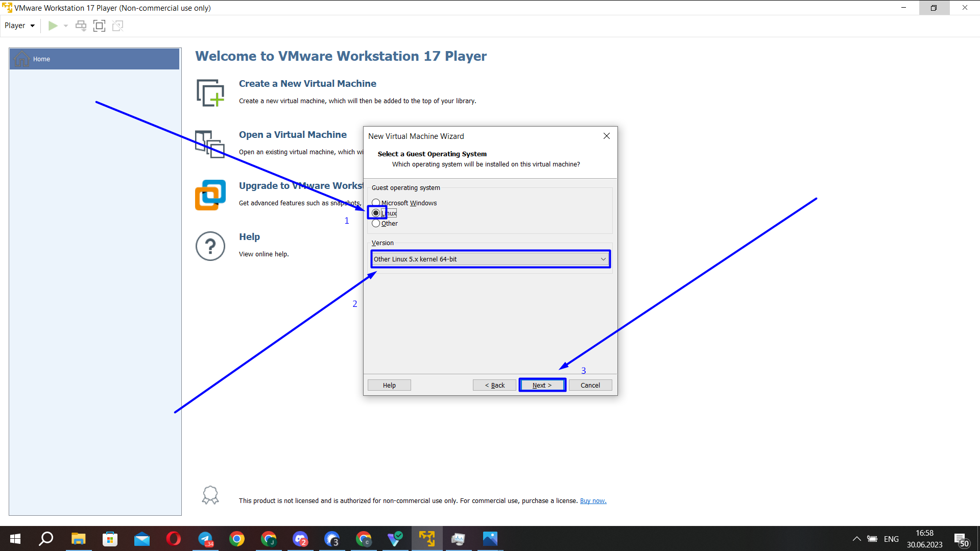980x551 pixels.
Task: Switch to VMware Player taskbar icon
Action: click(x=427, y=539)
